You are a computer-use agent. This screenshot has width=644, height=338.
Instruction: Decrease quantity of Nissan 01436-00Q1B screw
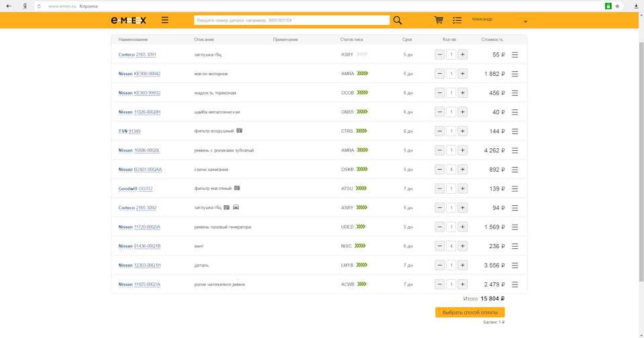[x=439, y=246]
